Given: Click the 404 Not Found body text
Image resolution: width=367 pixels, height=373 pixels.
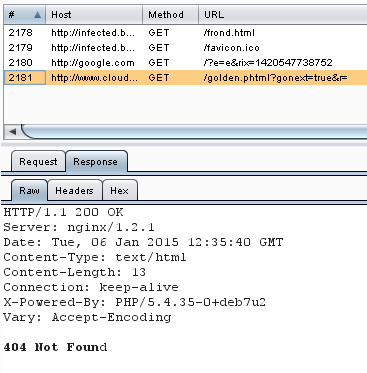Looking at the screenshot, I should (x=55, y=347).
